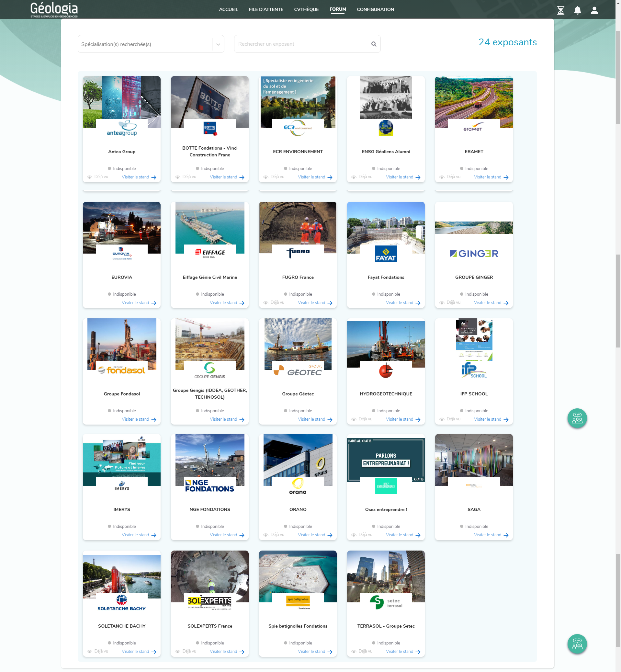621x672 pixels.
Task: Visit the ORANO stand link
Action: 311,535
